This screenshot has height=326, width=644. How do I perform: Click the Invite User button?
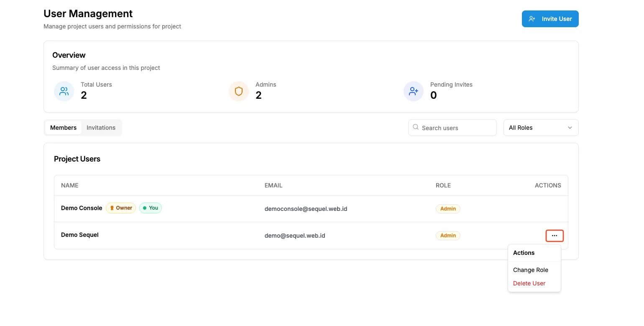point(550,19)
